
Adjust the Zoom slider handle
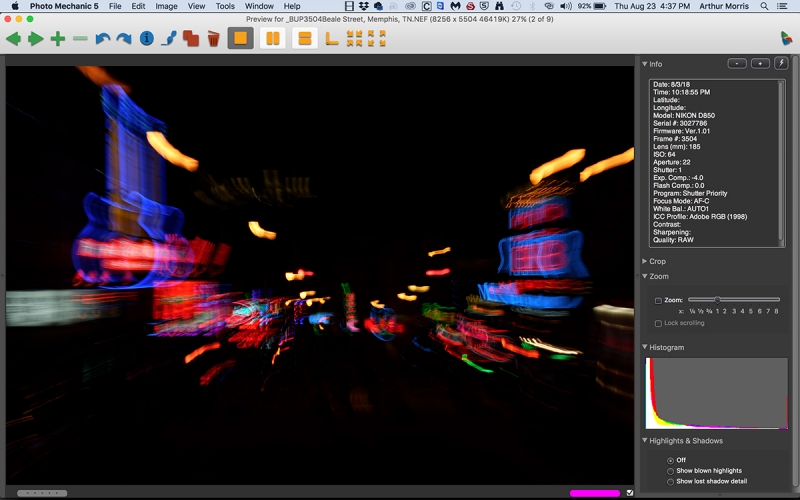click(717, 300)
